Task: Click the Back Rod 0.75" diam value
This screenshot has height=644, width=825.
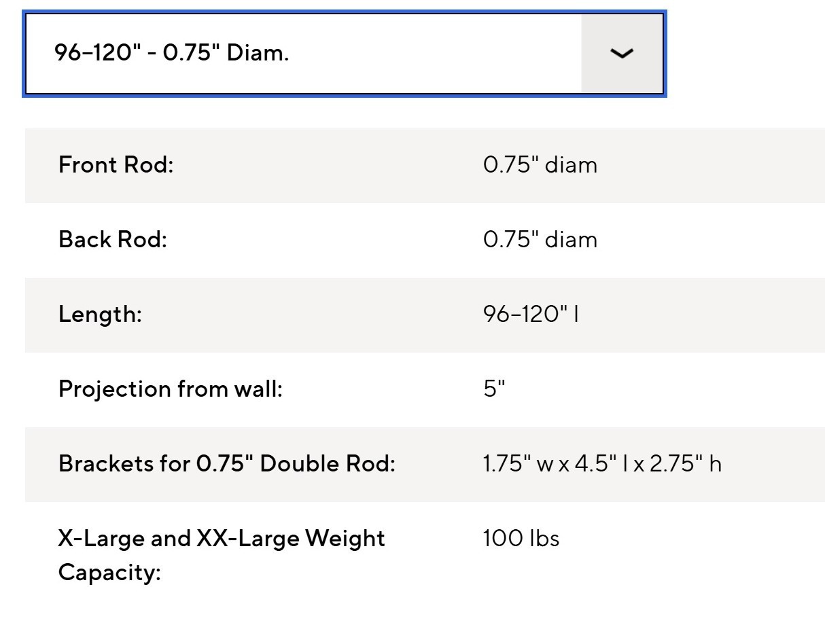Action: point(540,240)
